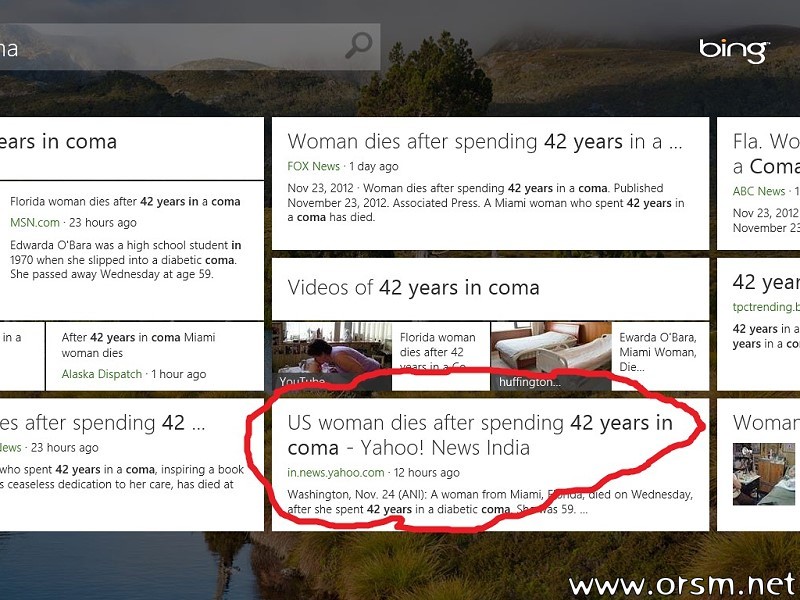Click the "who spent 42 years in a coma, inspiring a book" snippet

[x=122, y=477]
